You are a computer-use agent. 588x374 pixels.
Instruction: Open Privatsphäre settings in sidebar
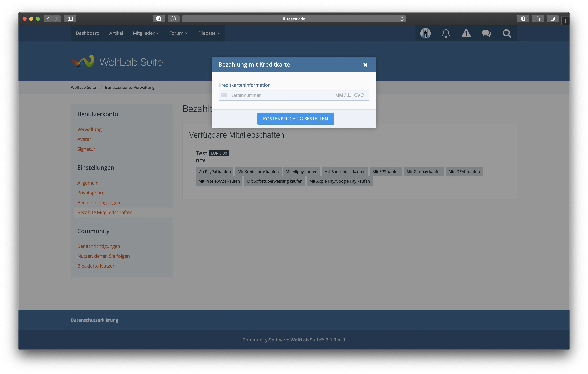point(91,193)
